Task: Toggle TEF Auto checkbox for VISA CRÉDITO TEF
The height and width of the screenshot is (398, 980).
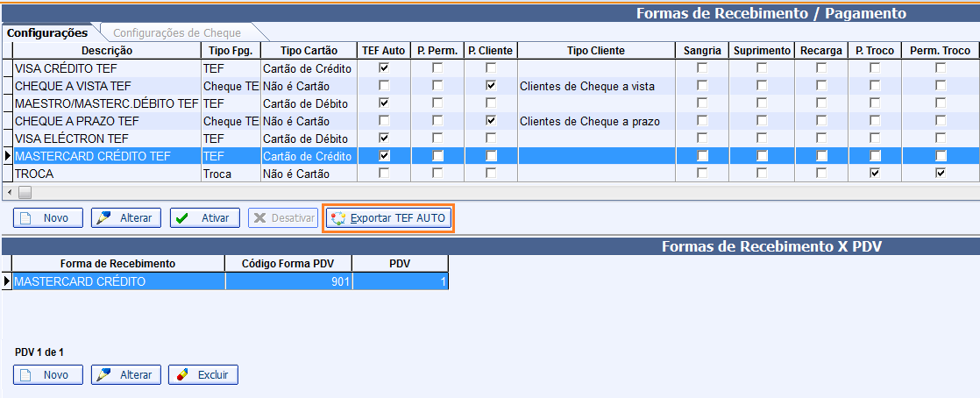Action: click(383, 68)
